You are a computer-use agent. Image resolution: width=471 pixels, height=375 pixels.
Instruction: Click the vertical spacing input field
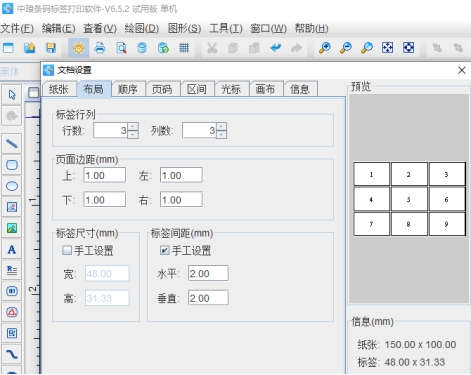(x=208, y=298)
